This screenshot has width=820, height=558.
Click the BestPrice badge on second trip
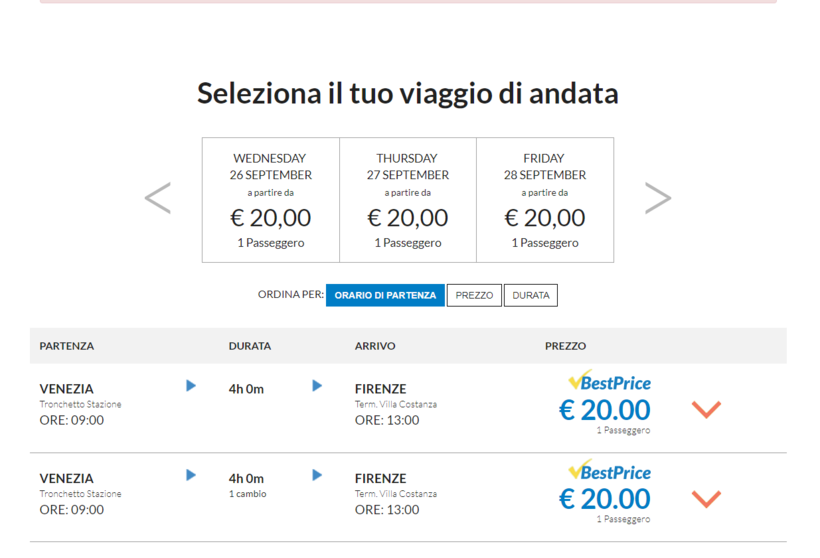(609, 471)
